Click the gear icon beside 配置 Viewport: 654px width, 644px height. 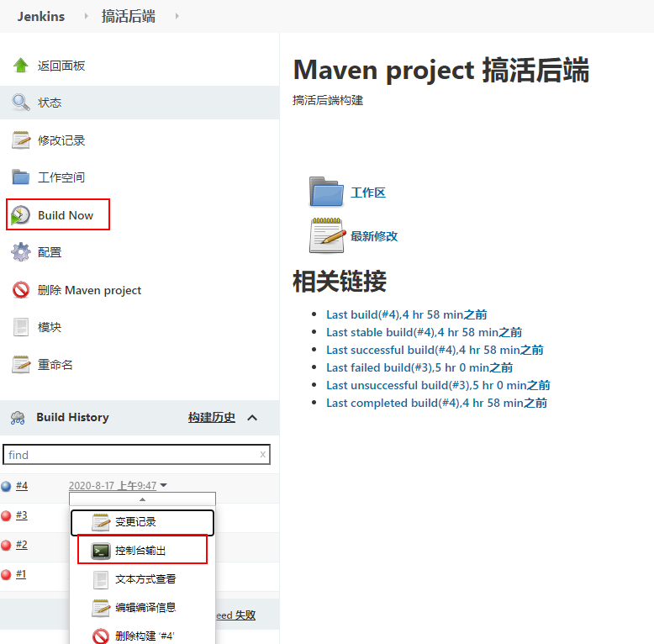tap(20, 252)
